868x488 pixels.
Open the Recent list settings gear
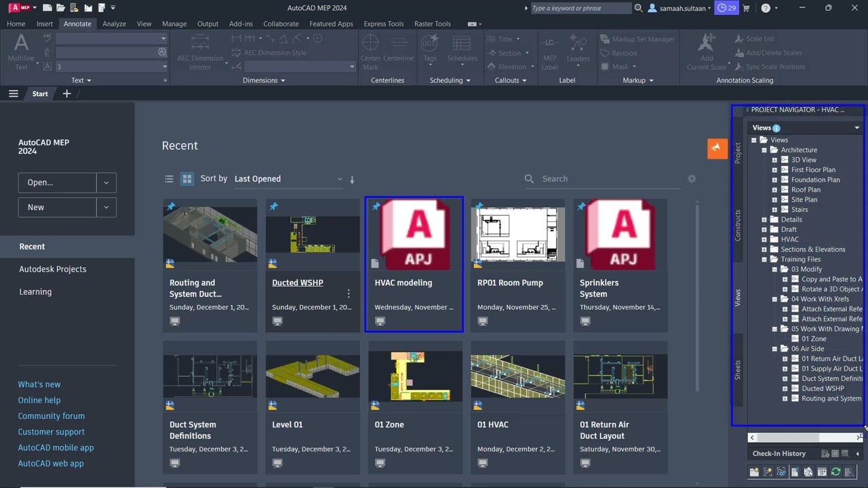pos(692,178)
